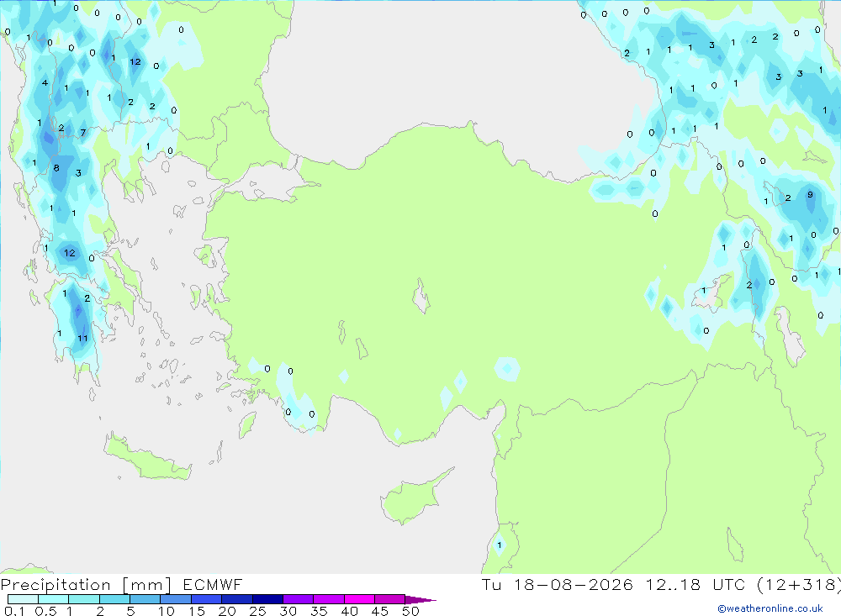Click the 40–45 mm magenta legend swatch
The height and width of the screenshot is (616, 841).
click(359, 599)
